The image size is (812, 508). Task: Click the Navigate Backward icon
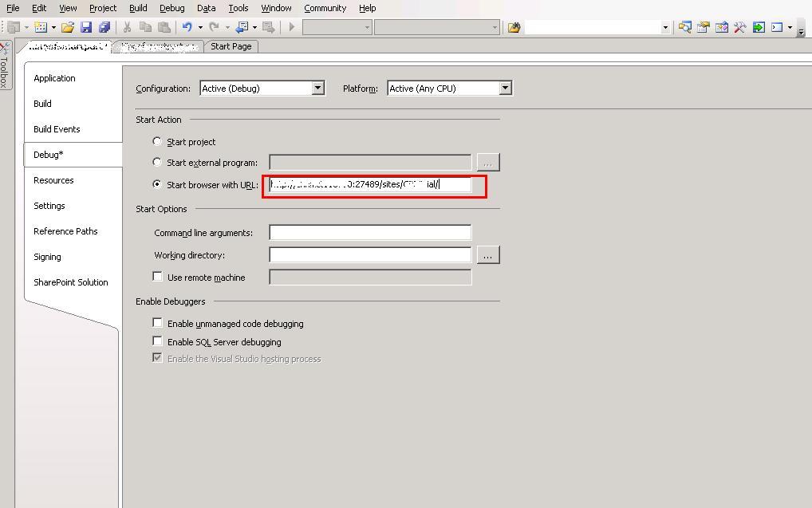(x=242, y=27)
